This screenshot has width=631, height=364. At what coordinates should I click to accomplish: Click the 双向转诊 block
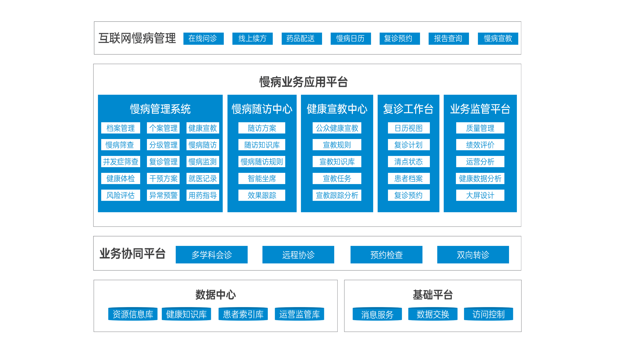(473, 255)
